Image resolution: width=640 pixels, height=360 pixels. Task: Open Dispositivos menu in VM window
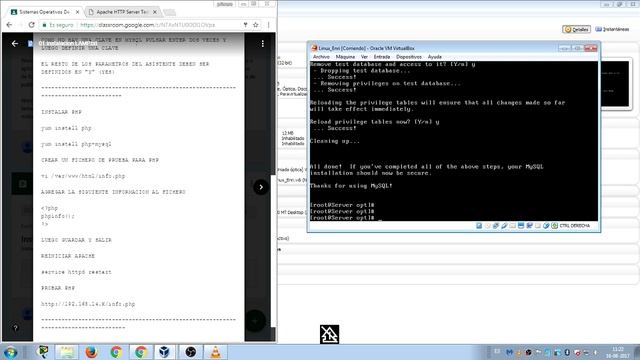[409, 57]
